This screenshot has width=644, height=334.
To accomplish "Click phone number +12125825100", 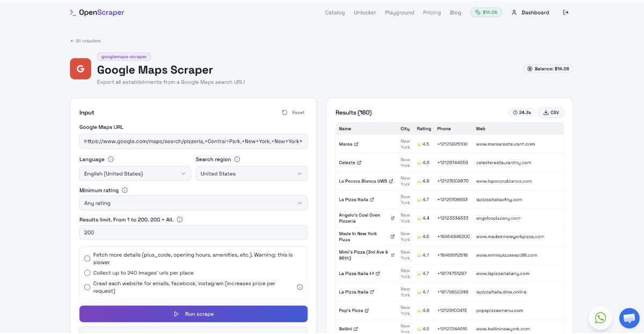I will (452, 144).
